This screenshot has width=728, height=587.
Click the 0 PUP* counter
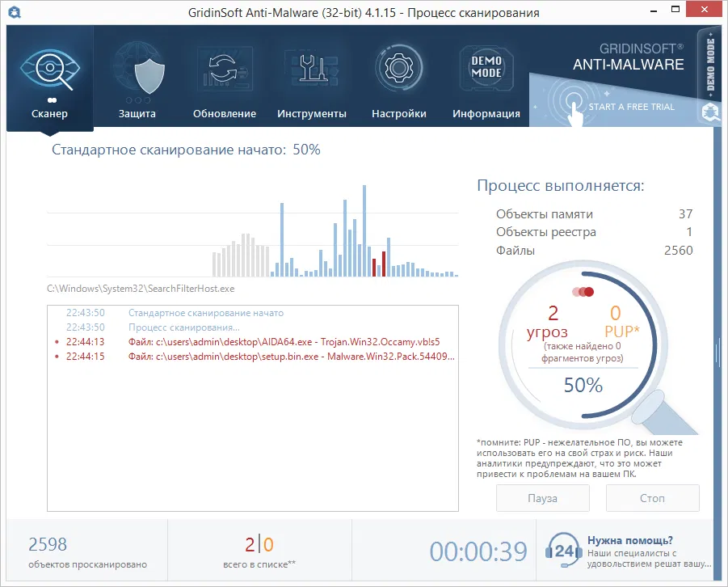(x=621, y=322)
